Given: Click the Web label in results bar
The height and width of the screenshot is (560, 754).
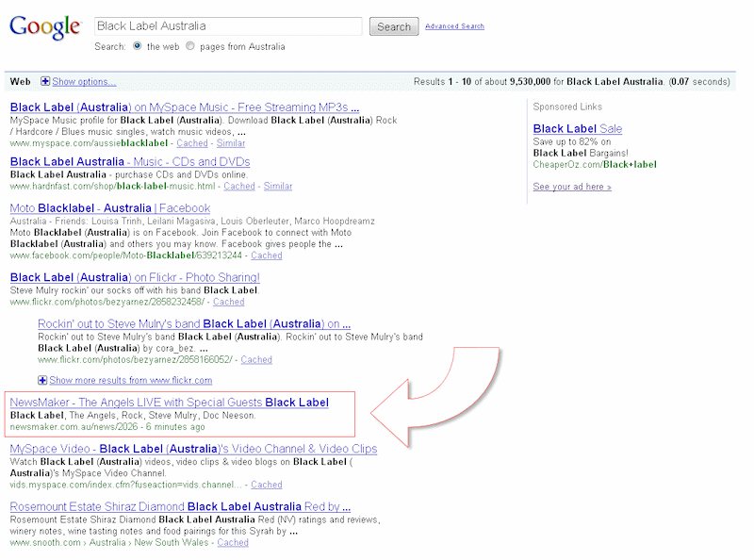Looking at the screenshot, I should [20, 82].
